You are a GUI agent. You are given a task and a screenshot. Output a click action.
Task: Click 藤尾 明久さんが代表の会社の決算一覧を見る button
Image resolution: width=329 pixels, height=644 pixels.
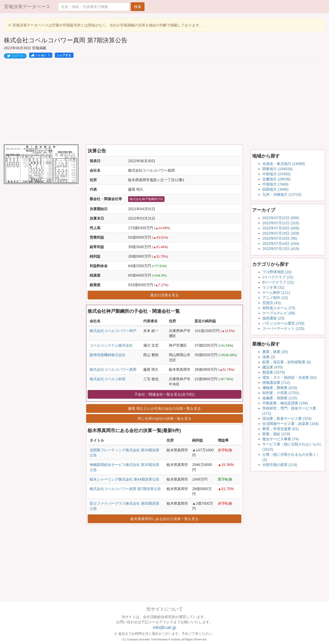pyautogui.click(x=164, y=408)
